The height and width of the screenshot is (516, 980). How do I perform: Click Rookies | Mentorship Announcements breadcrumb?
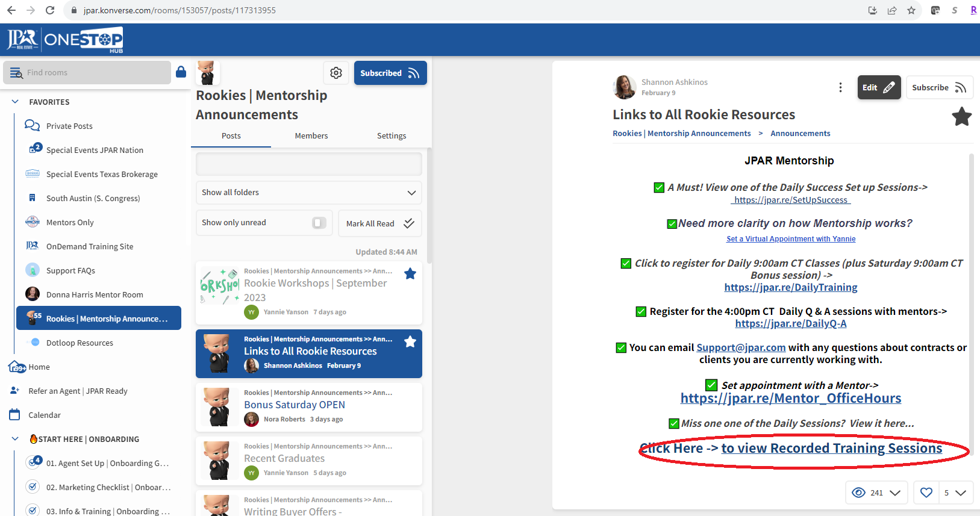682,133
